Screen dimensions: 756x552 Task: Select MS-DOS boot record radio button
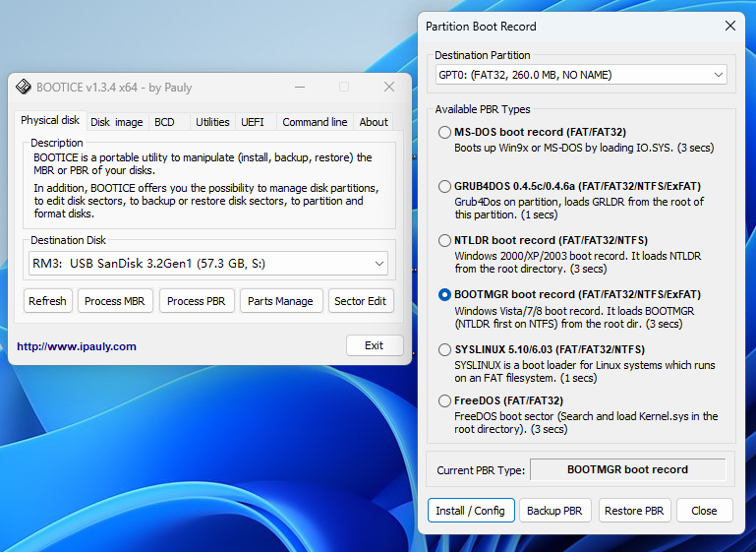444,132
